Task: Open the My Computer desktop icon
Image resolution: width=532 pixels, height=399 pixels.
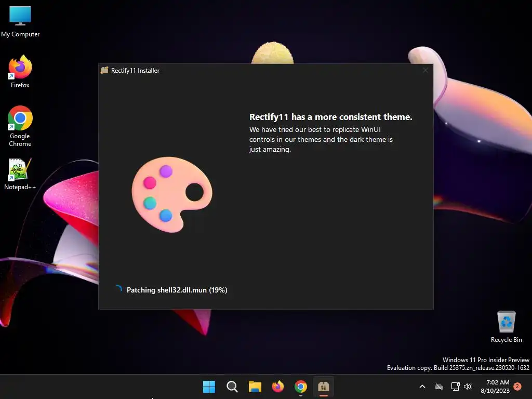Action: pyautogui.click(x=20, y=22)
